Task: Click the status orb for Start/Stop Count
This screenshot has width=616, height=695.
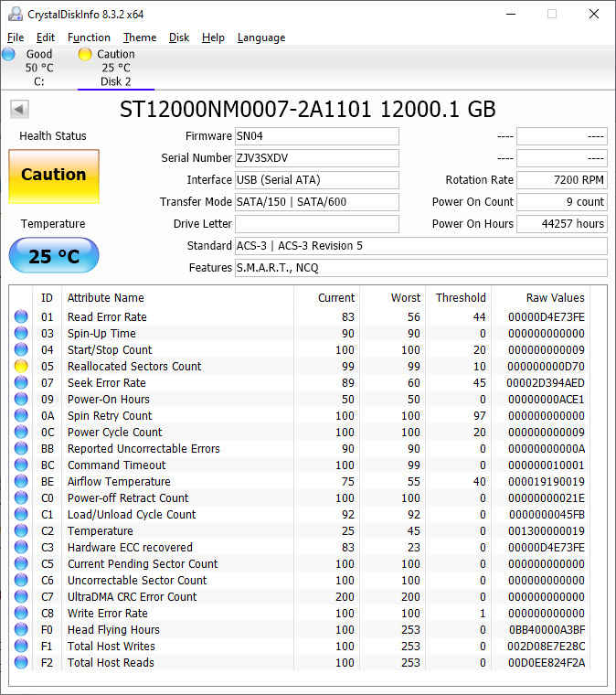Action: pos(21,349)
